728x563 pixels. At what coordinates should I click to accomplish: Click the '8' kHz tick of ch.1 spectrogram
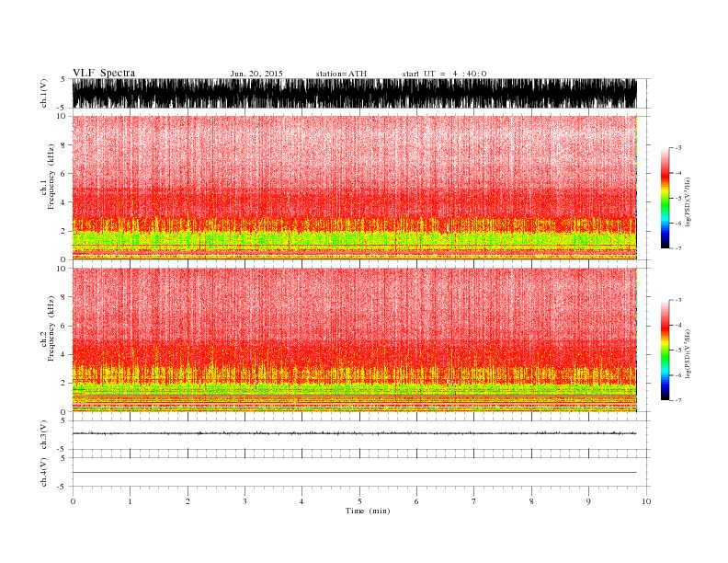pyautogui.click(x=63, y=145)
